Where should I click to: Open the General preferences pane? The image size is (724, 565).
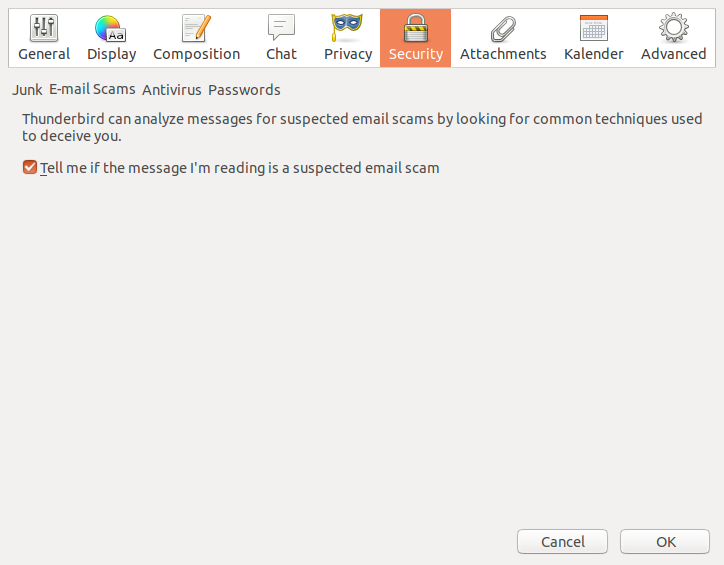tap(44, 38)
